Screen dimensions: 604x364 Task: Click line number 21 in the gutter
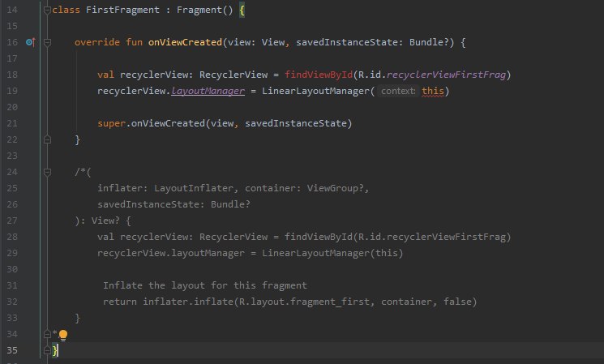click(x=12, y=123)
